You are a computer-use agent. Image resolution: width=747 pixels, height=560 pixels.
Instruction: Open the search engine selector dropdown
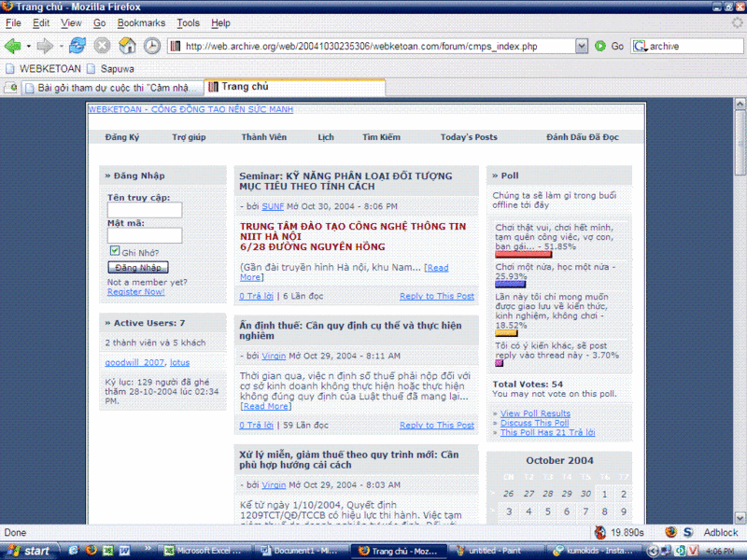coord(641,46)
